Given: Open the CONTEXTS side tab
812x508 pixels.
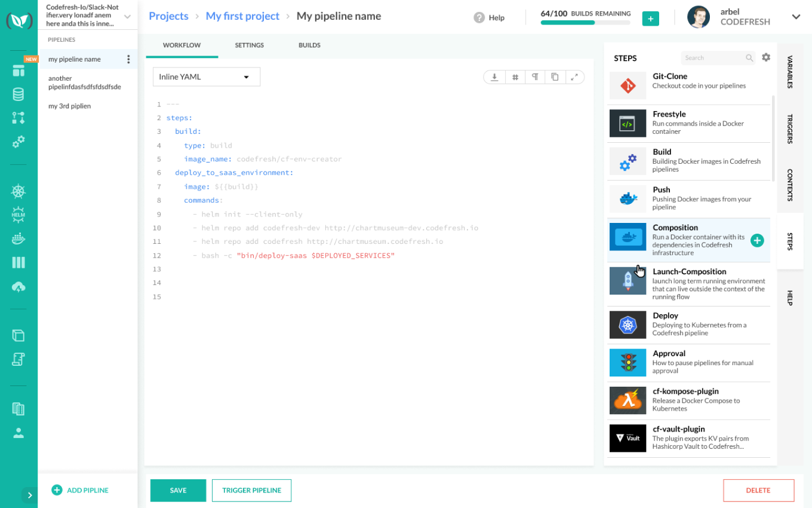Looking at the screenshot, I should [790, 185].
